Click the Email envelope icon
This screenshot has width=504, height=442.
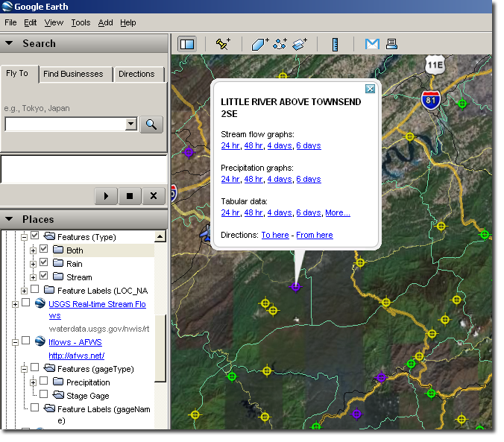point(372,44)
